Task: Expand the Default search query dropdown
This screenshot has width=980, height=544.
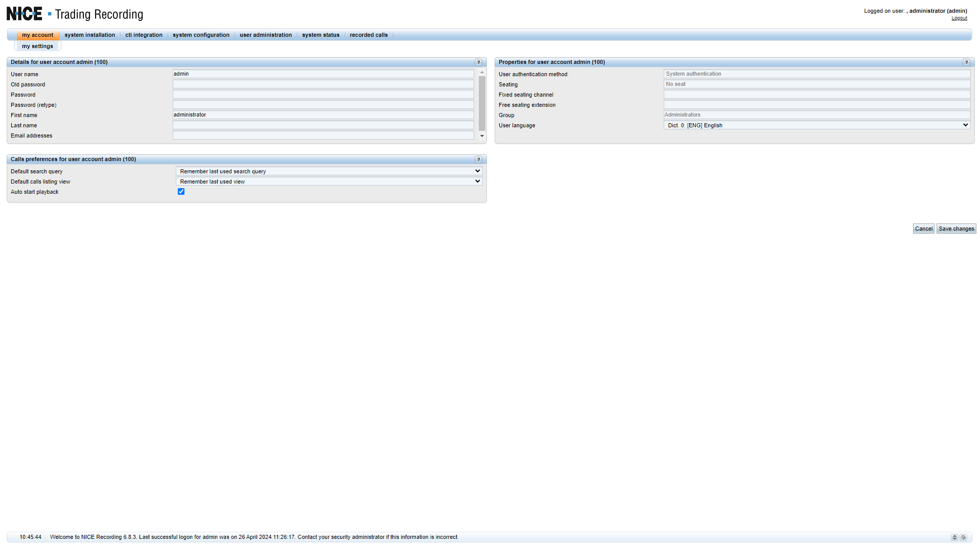Action: (x=329, y=171)
